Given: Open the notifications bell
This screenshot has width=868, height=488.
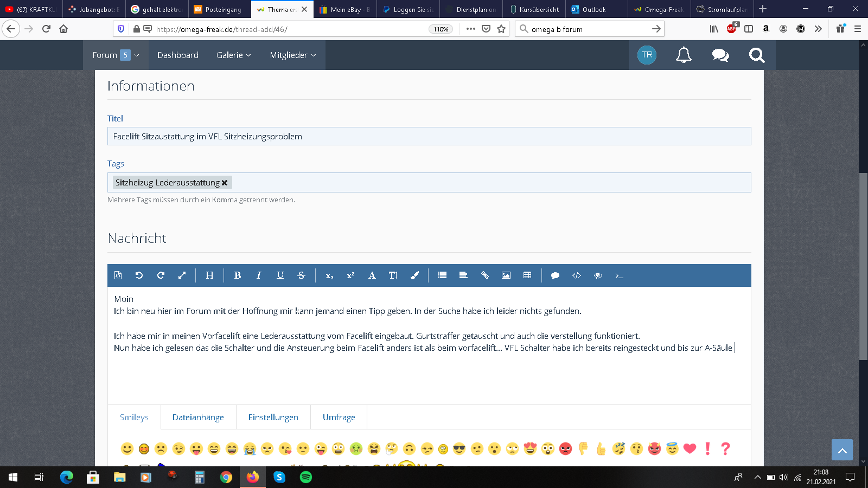Looking at the screenshot, I should pos(684,55).
